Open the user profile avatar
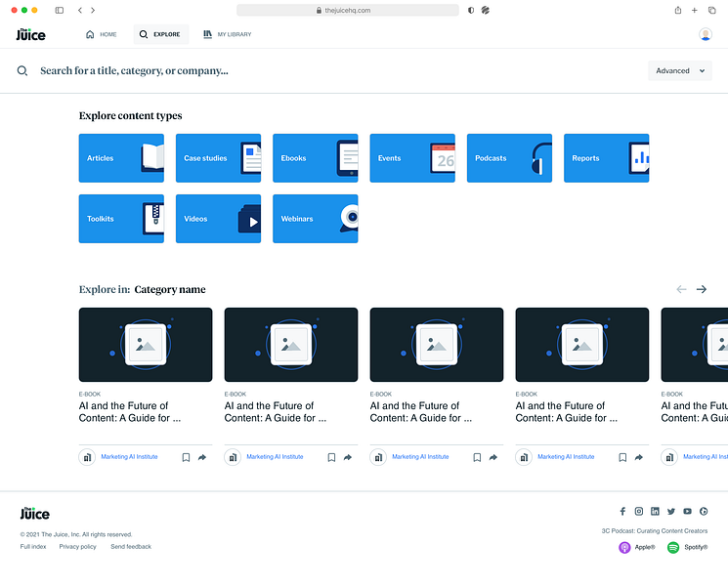 706,34
